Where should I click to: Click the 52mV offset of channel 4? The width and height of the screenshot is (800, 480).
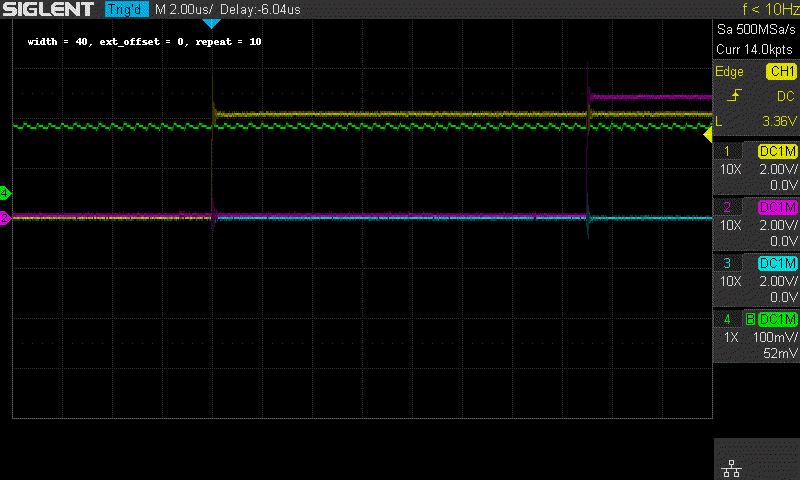780,353
